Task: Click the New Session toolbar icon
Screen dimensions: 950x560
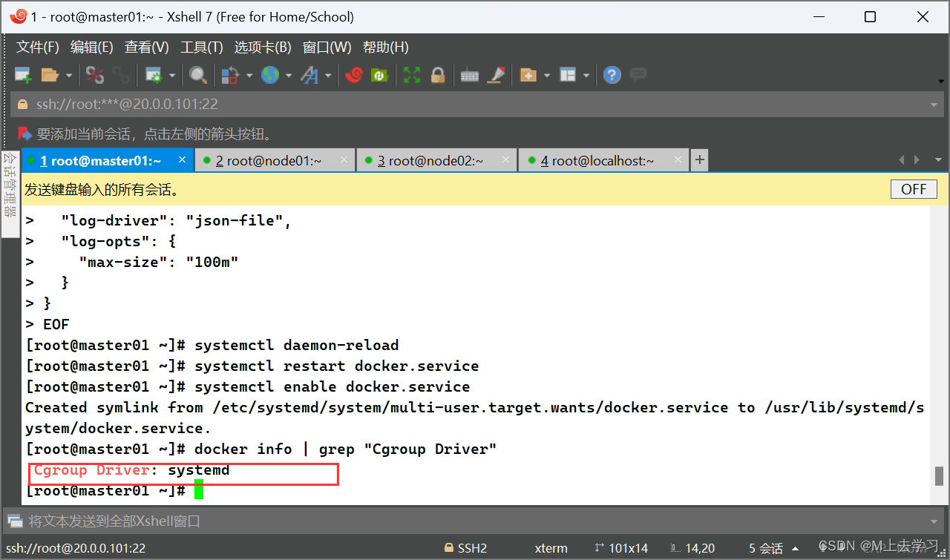Action: click(23, 75)
